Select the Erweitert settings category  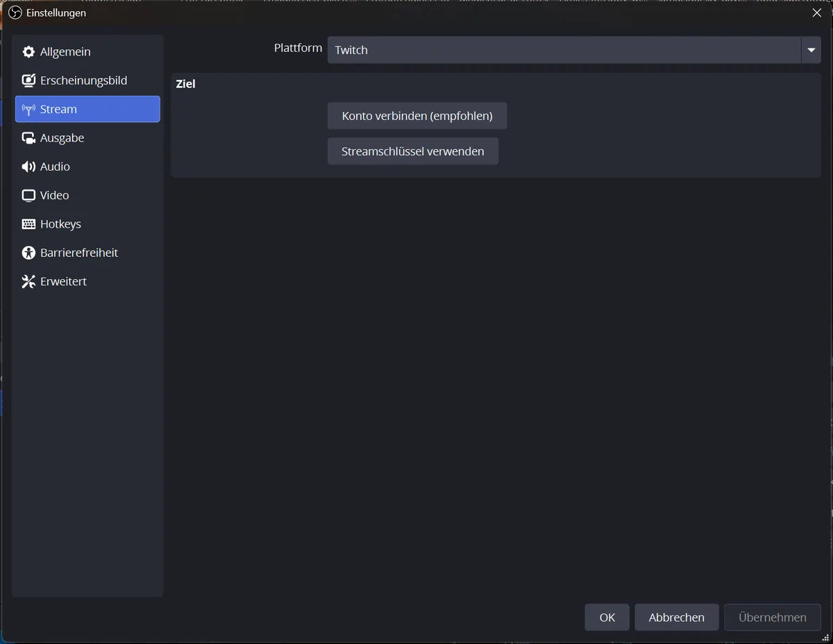[87, 281]
